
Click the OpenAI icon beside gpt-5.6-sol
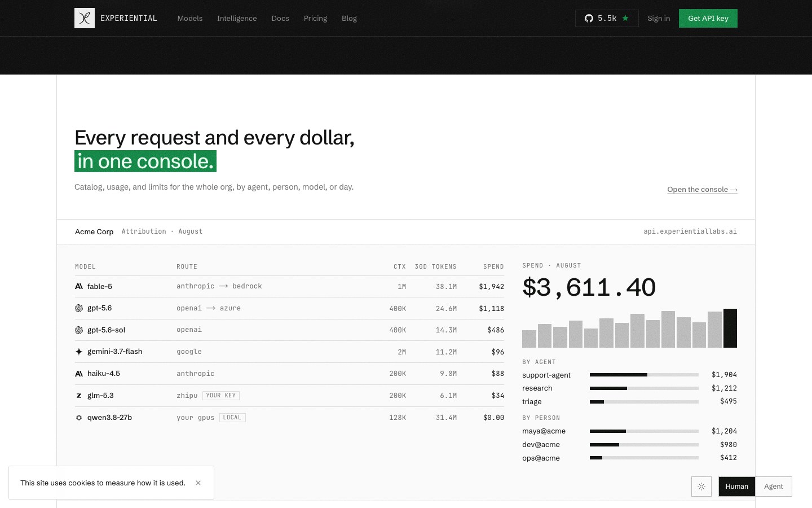pyautogui.click(x=79, y=330)
